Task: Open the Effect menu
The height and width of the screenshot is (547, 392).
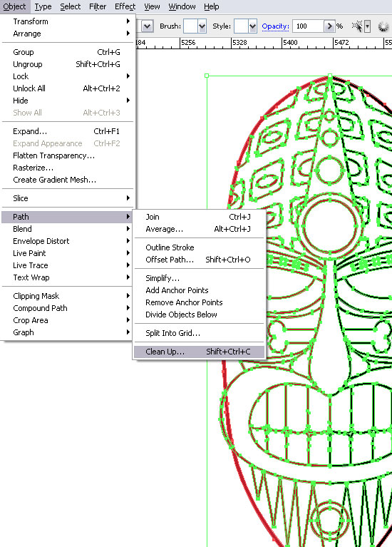Action: [x=125, y=6]
